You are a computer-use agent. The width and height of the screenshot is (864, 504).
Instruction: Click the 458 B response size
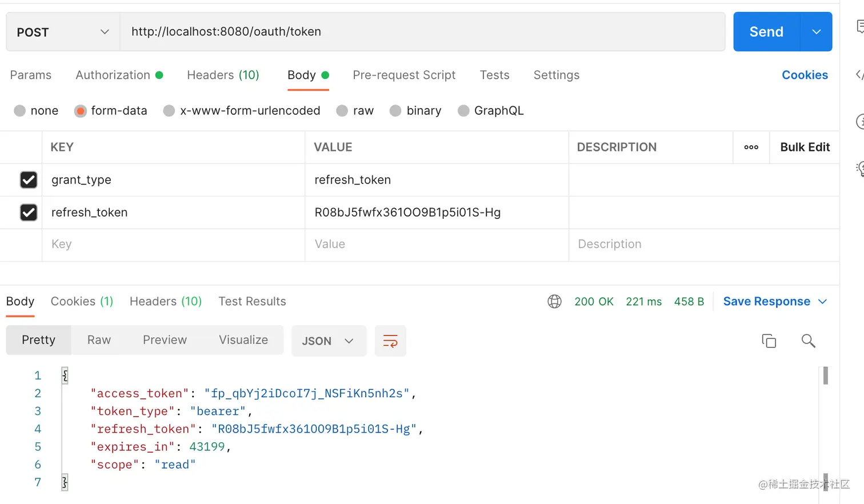[689, 302]
